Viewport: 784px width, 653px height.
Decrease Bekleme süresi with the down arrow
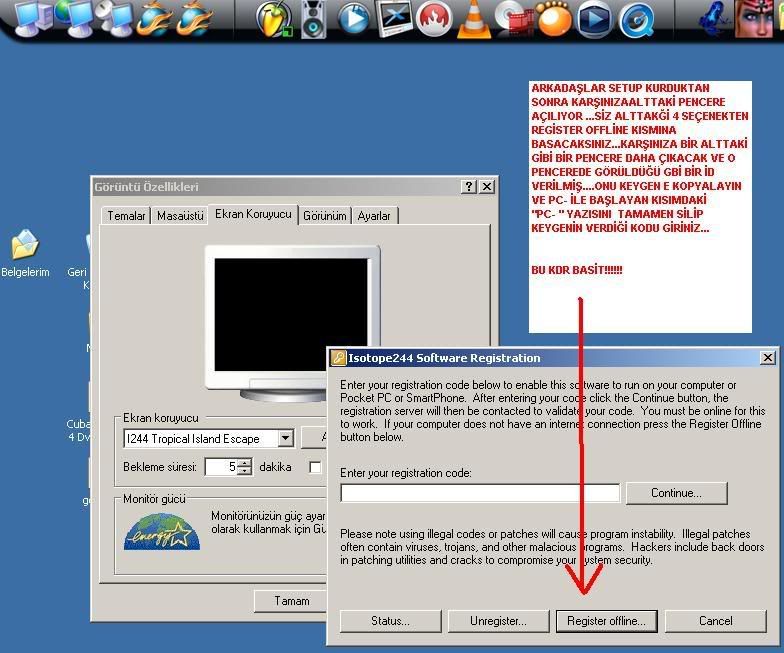pos(244,471)
